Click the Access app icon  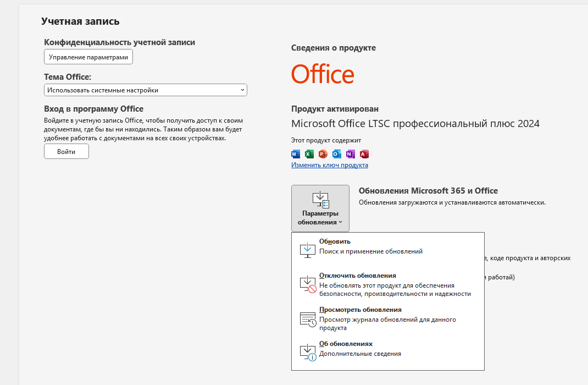click(364, 154)
